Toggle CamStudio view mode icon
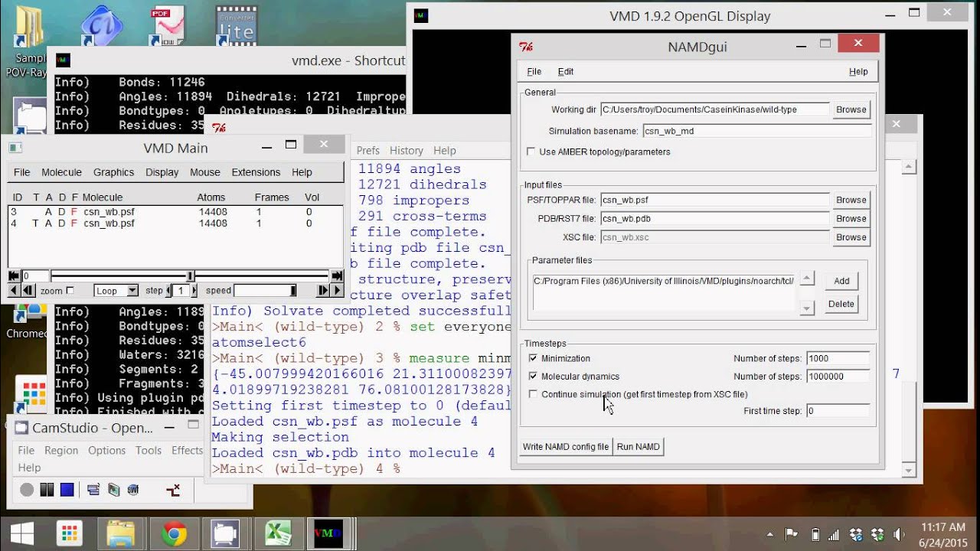The height and width of the screenshot is (551, 980). pyautogui.click(x=93, y=490)
